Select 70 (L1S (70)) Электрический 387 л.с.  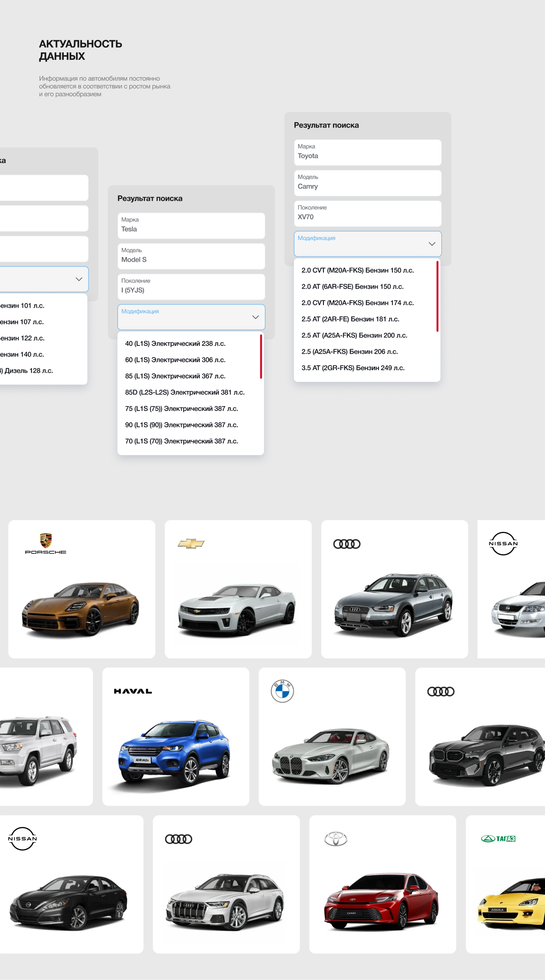pyautogui.click(x=182, y=441)
